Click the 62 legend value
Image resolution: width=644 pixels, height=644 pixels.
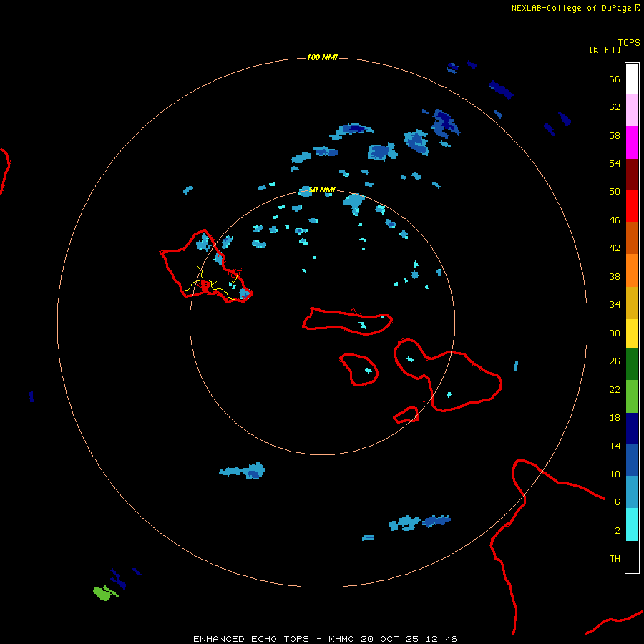pos(615,107)
